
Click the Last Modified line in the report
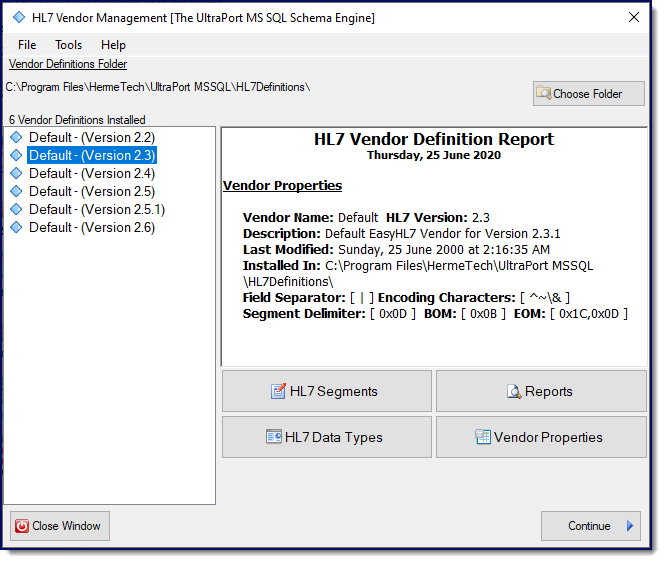click(x=396, y=250)
